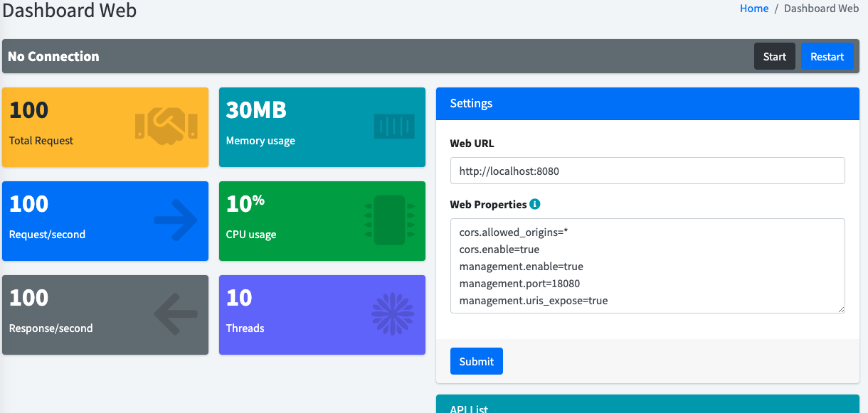
Task: Click the '10' value on Threads card
Action: pos(239,298)
